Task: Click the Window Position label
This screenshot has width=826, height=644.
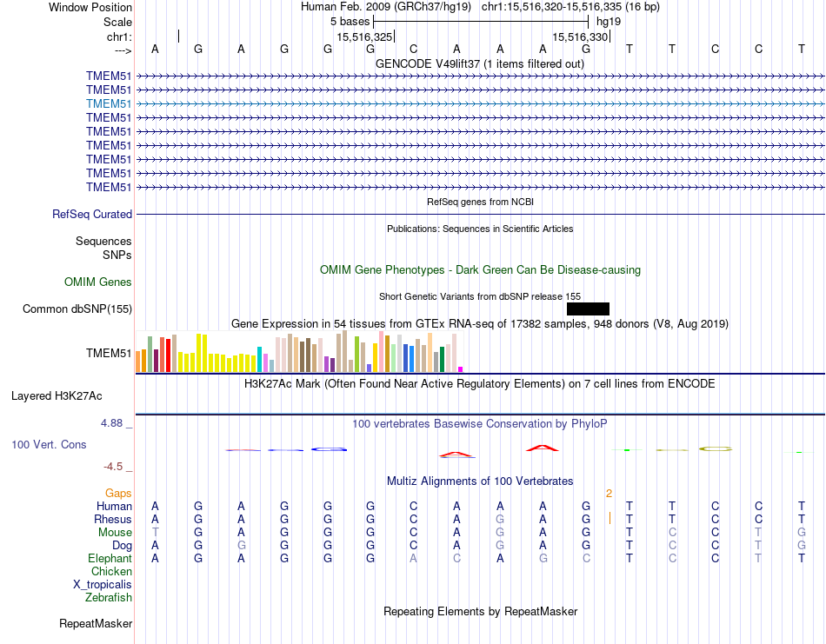Action: [90, 7]
